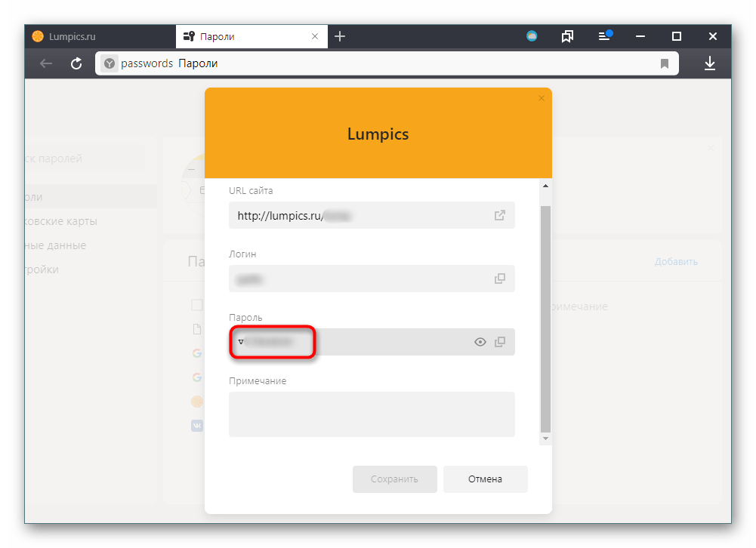
Task: Show the password with the eye icon
Action: [x=480, y=342]
